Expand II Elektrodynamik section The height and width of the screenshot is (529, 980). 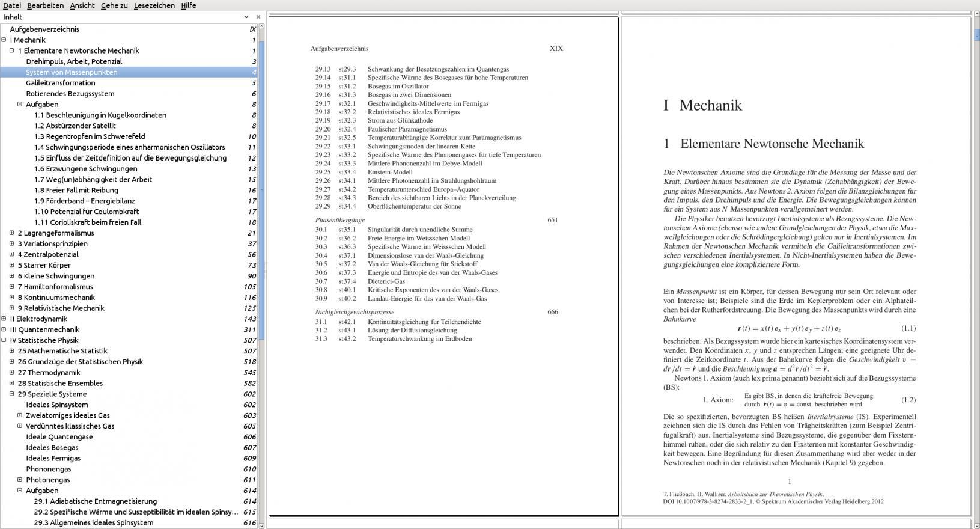4,319
